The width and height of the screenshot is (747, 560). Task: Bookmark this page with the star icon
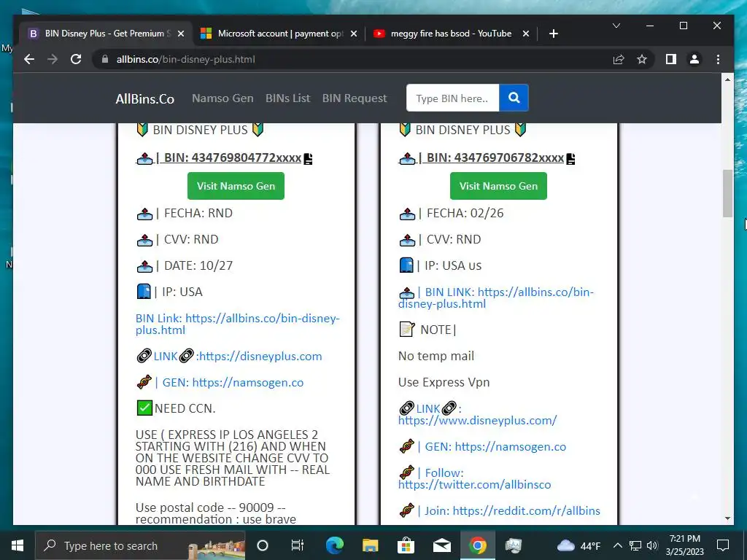coord(642,59)
